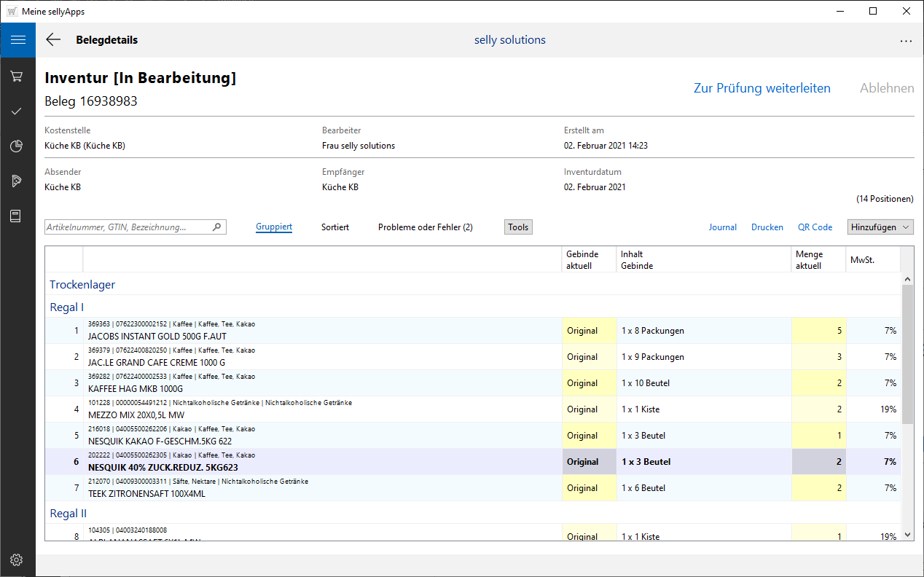Expand the Hinzufügen dropdown
This screenshot has width=924, height=577.
880,227
